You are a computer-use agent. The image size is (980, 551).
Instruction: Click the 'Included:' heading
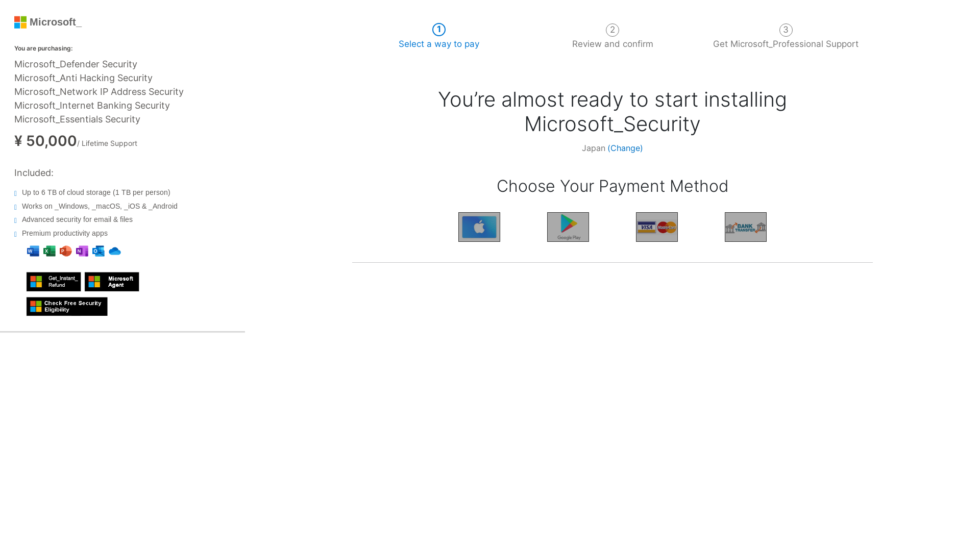[34, 173]
